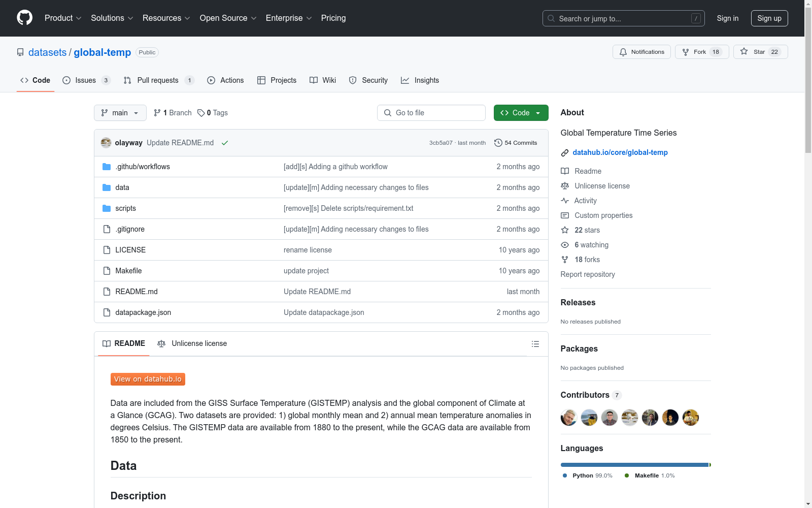Switch to the Actions tab
Image resolution: width=812 pixels, height=508 pixels.
(x=225, y=80)
